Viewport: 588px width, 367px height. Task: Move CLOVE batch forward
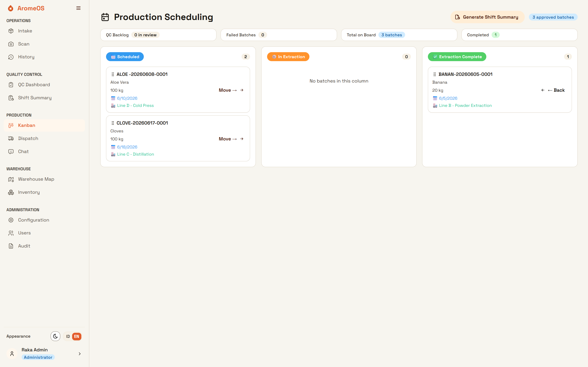tap(231, 139)
